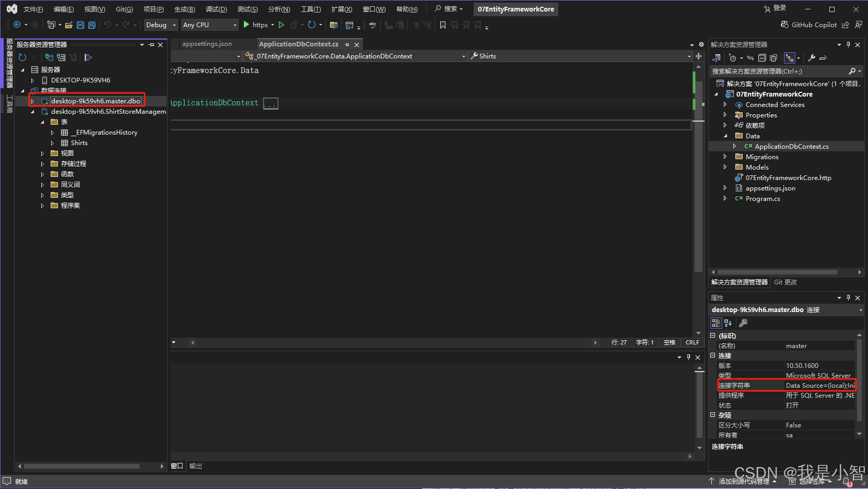Toggle auto-hide pin for Solution Explorer panel
This screenshot has width=868, height=489.
tap(848, 44)
